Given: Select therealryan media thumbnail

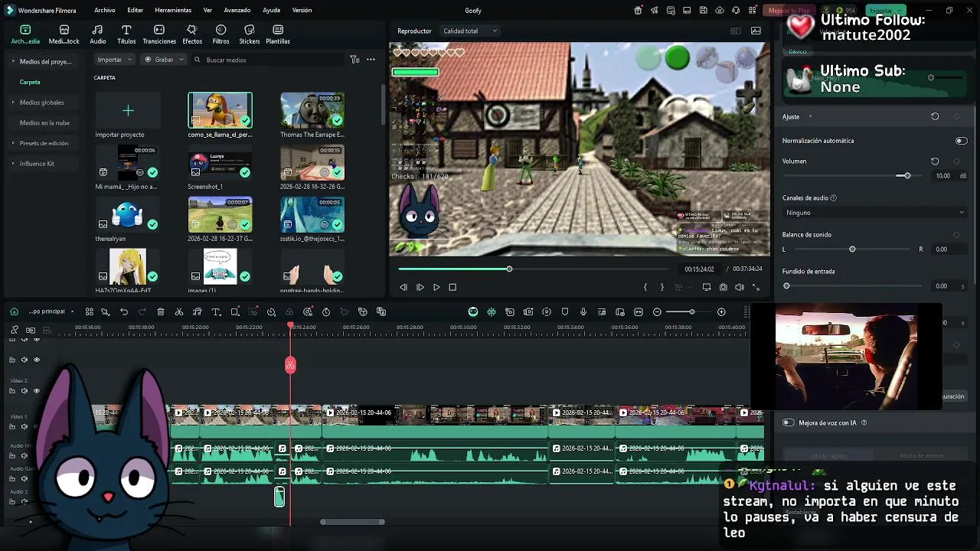Looking at the screenshot, I should click(x=127, y=214).
